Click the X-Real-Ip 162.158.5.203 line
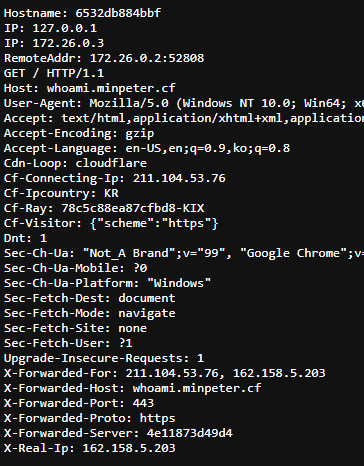Image resolution: width=364 pixels, height=466 pixels. [89, 448]
